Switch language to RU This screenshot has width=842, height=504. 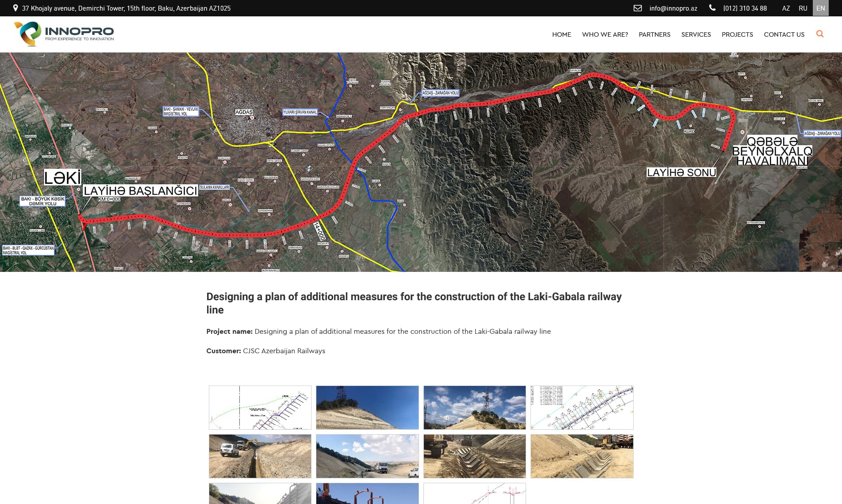(803, 8)
